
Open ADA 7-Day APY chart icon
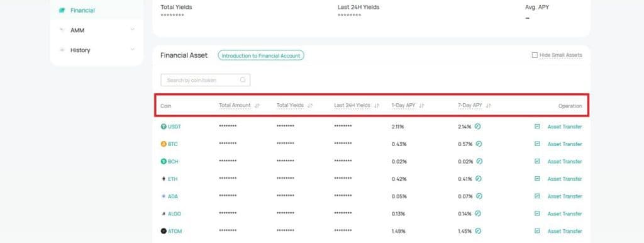(479, 196)
